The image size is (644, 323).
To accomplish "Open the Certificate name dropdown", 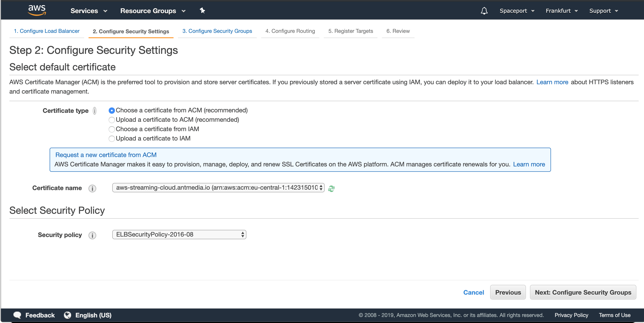I will [x=218, y=188].
